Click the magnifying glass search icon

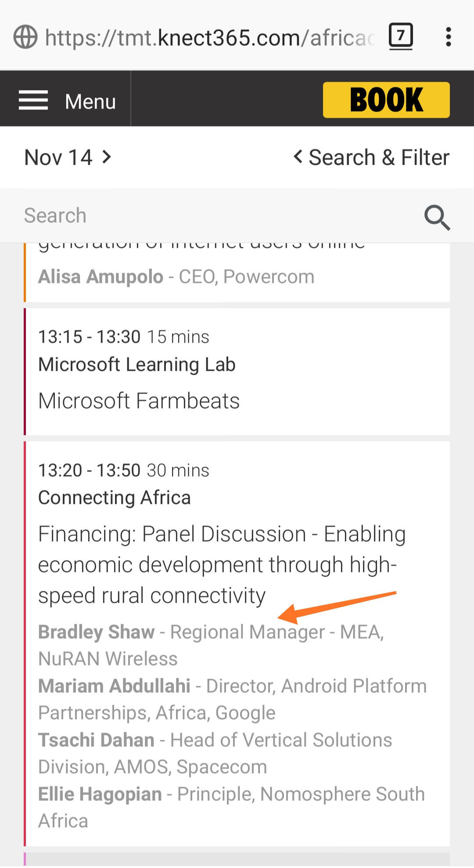tap(437, 217)
